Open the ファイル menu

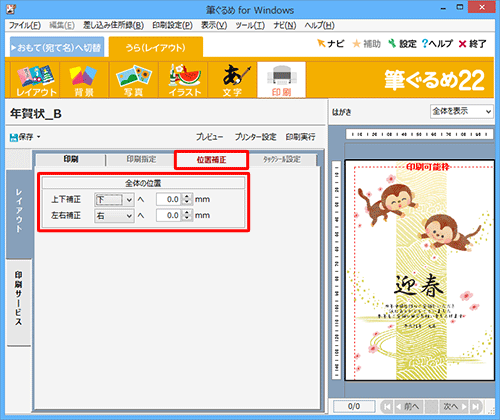25,25
